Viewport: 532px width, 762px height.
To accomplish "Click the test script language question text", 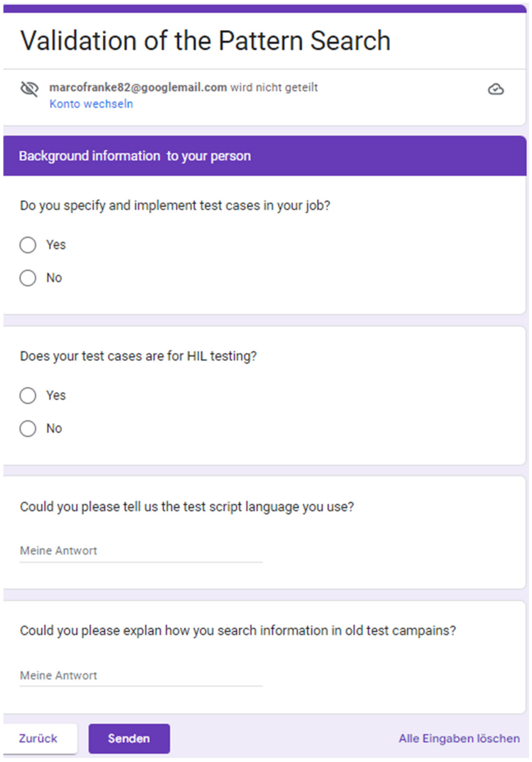I will pyautogui.click(x=187, y=507).
